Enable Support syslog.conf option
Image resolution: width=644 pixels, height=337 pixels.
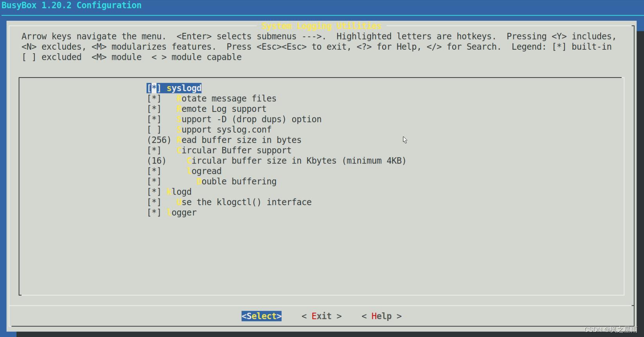coord(154,130)
